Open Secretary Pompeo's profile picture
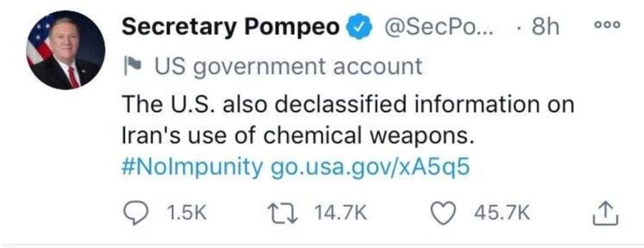Screen dimensions: 644x248 65,50
